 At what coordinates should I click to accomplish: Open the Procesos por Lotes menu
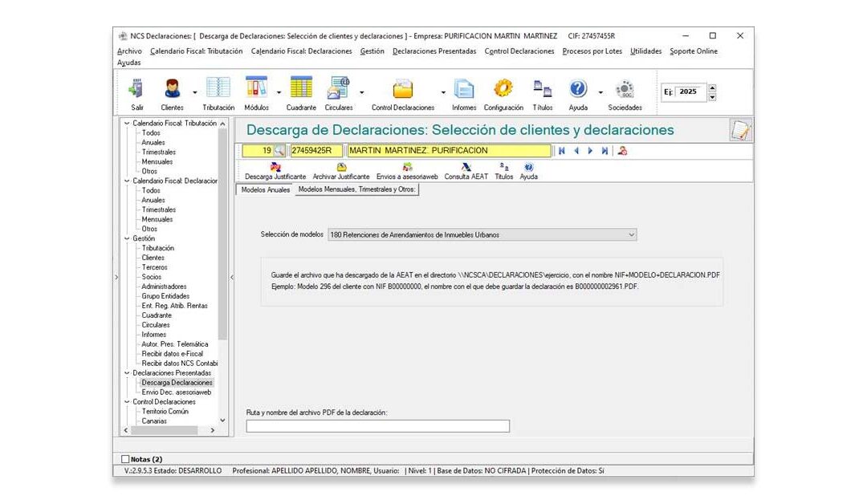[x=592, y=51]
